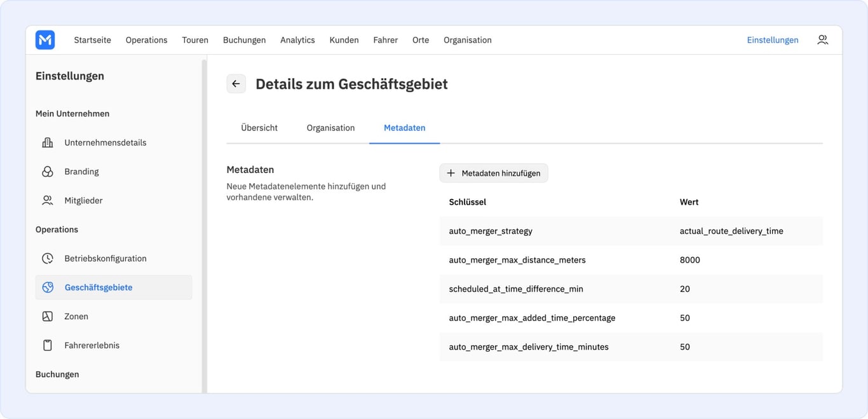Click the Zonen map icon
The height and width of the screenshot is (419, 868).
tap(48, 316)
